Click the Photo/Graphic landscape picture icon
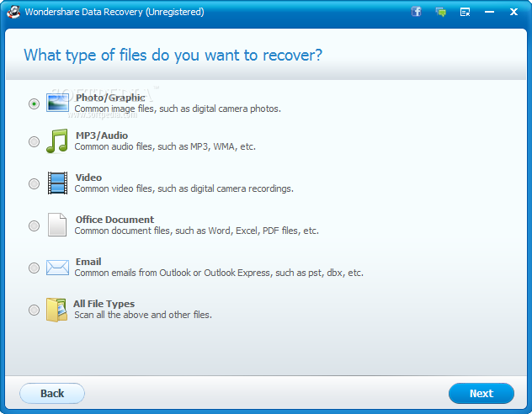This screenshot has width=532, height=414. 57,103
